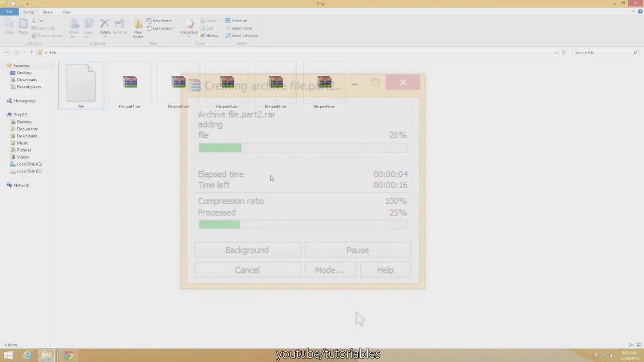Open the Easy access dropdown
644x362 pixels.
click(160, 28)
